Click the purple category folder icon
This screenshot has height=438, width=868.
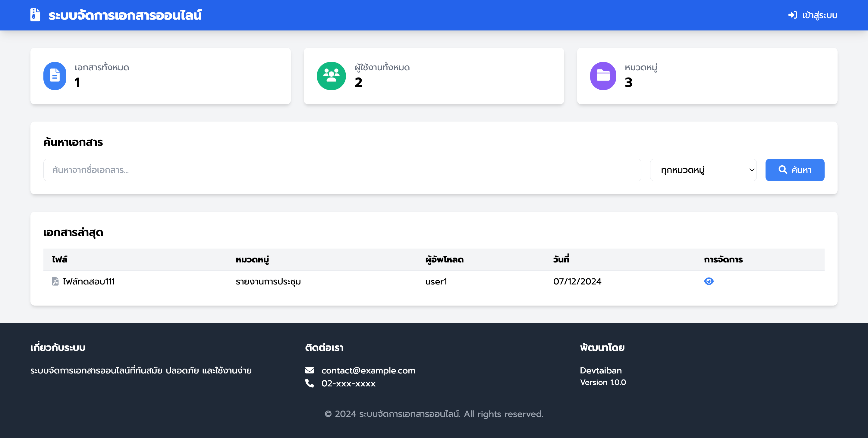pyautogui.click(x=603, y=76)
